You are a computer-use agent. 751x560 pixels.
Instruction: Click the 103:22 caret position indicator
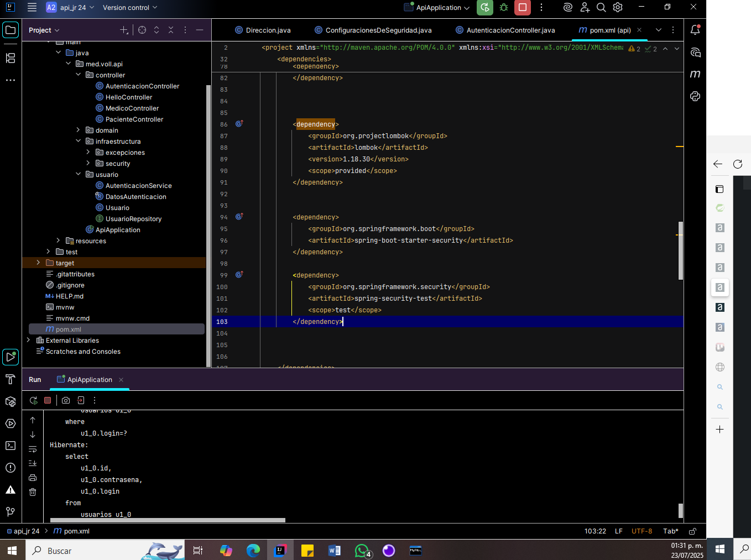pyautogui.click(x=595, y=531)
